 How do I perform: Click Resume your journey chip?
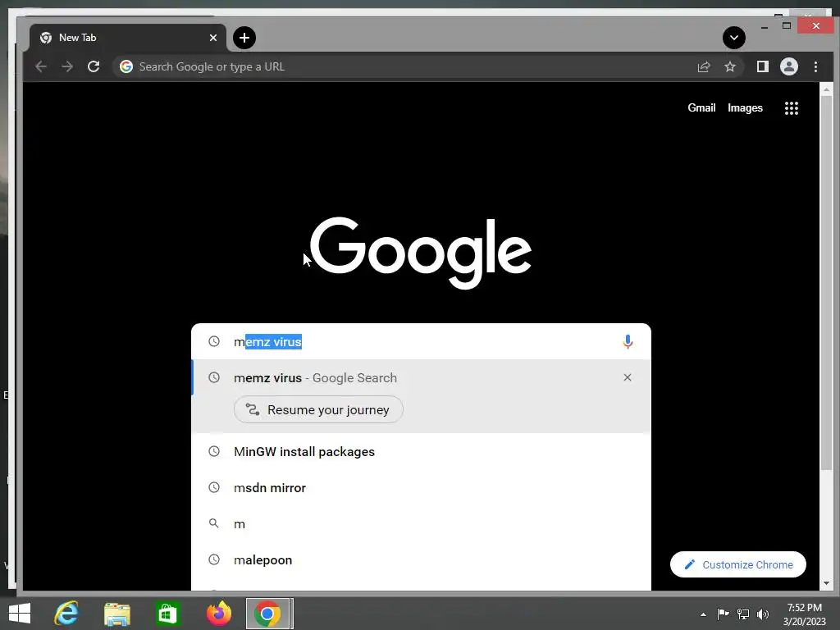click(318, 409)
